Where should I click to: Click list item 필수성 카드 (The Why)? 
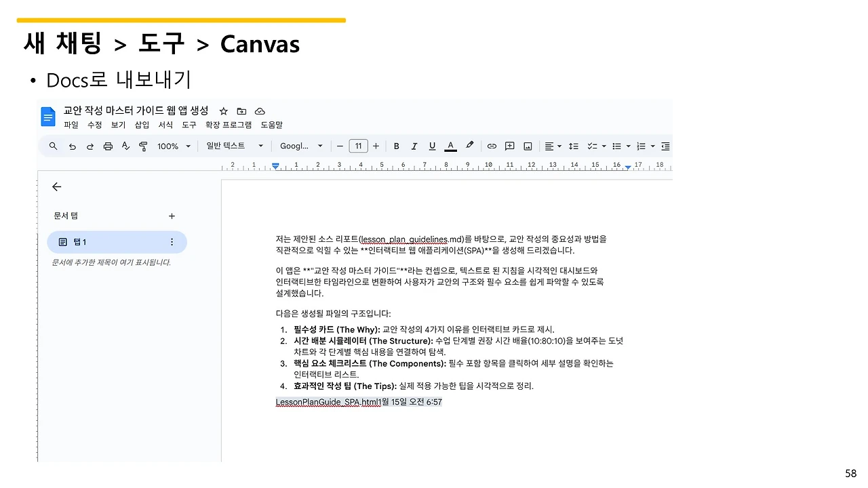point(424,329)
